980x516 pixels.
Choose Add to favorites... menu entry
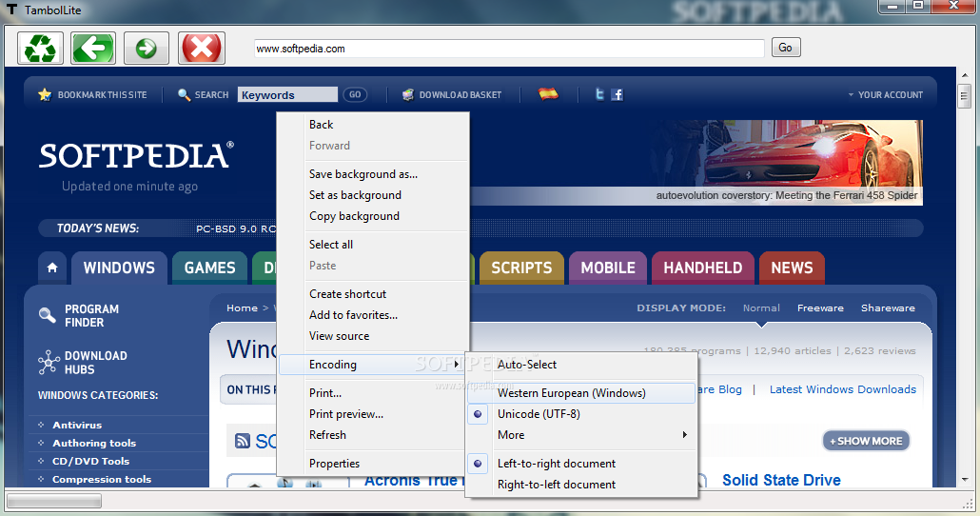click(x=373, y=314)
